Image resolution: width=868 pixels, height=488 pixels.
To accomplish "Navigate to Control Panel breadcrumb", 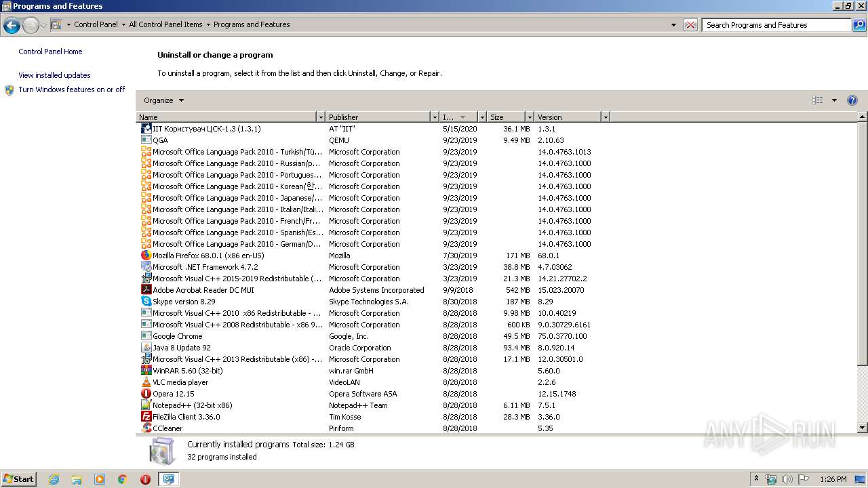I will click(x=96, y=25).
